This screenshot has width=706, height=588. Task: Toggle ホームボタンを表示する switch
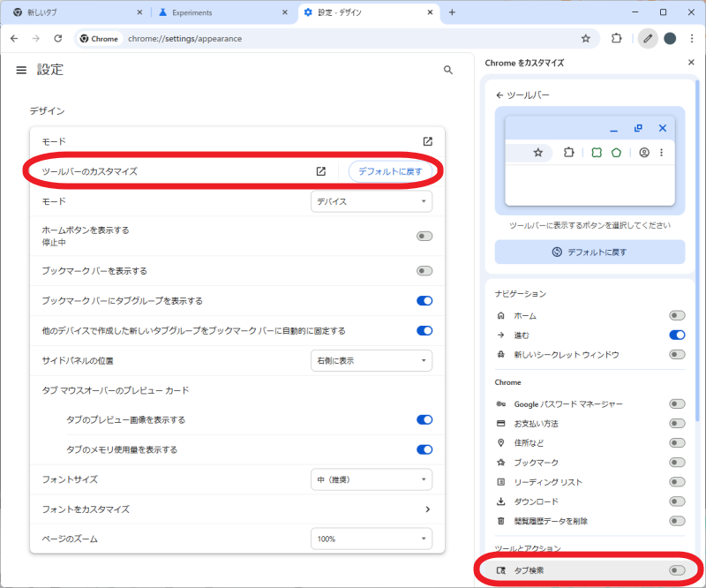pos(424,236)
